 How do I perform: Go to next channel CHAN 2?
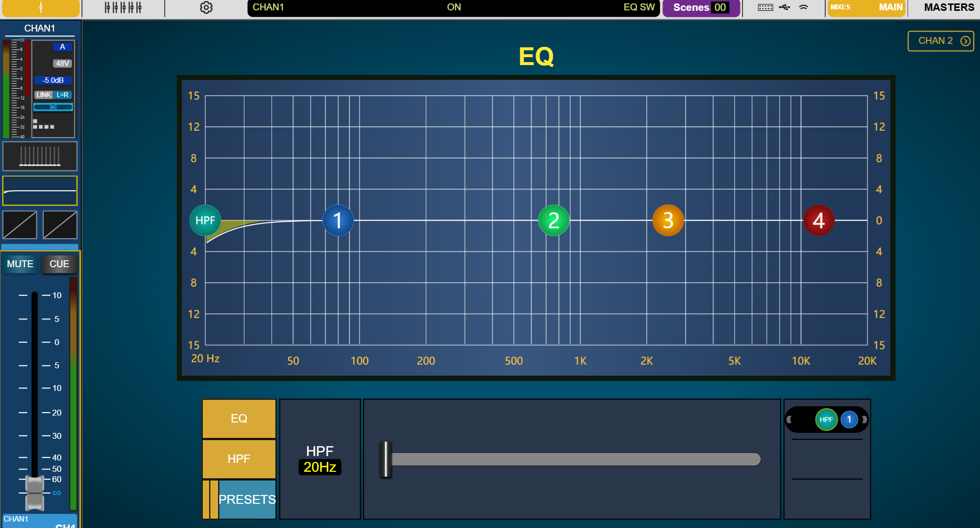tap(941, 41)
